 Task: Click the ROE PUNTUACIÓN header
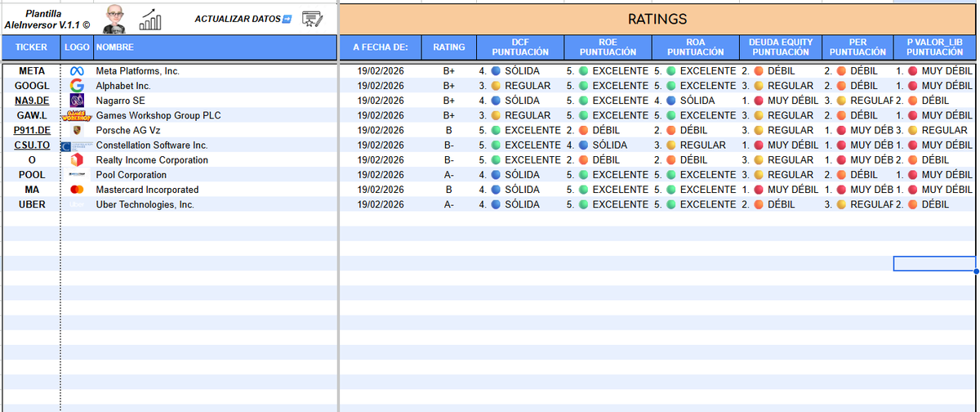608,47
